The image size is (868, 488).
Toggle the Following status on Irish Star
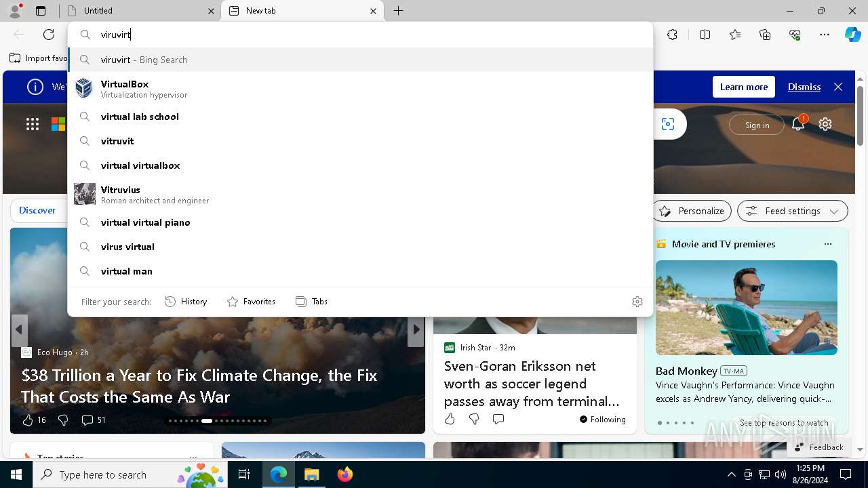pyautogui.click(x=602, y=420)
